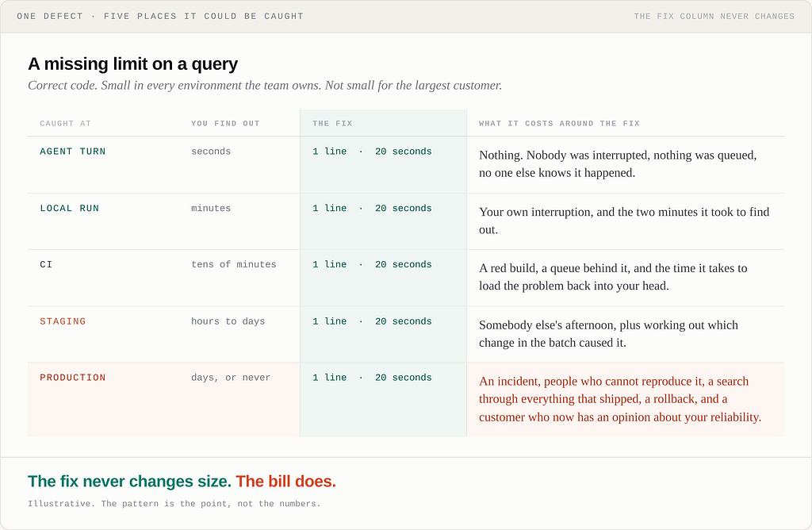Click '1 line · 20 seconds' in CI row
This screenshot has height=530, width=812.
coord(372,264)
